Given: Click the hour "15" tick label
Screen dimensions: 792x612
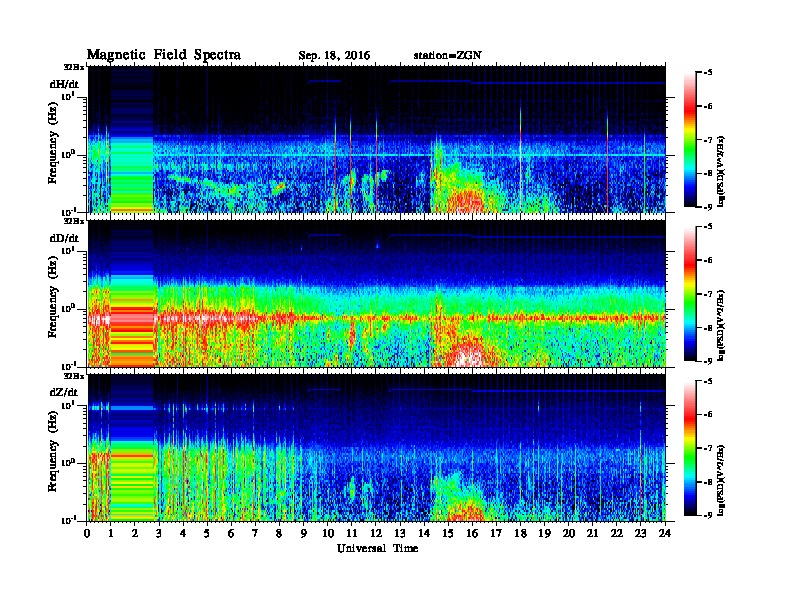Looking at the screenshot, I should (448, 534).
